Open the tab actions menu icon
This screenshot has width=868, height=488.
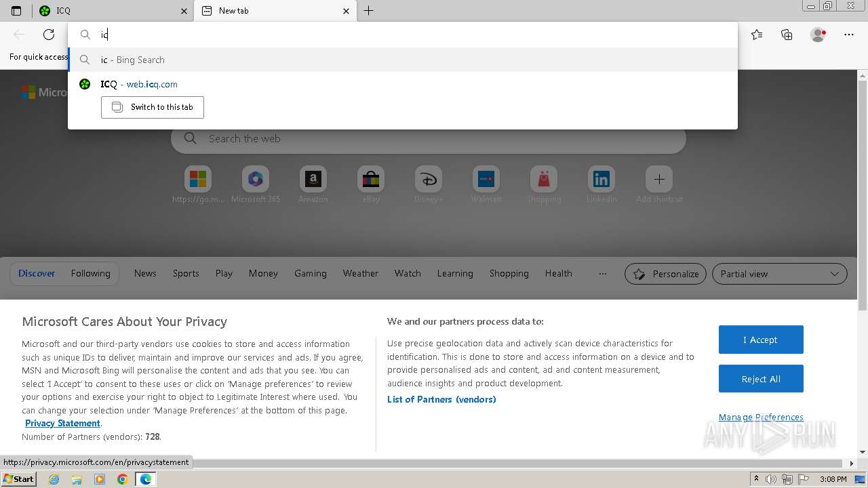pos(16,11)
